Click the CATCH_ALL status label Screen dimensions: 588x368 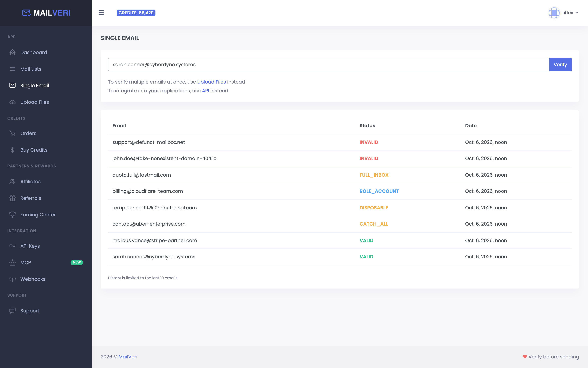[x=374, y=224]
